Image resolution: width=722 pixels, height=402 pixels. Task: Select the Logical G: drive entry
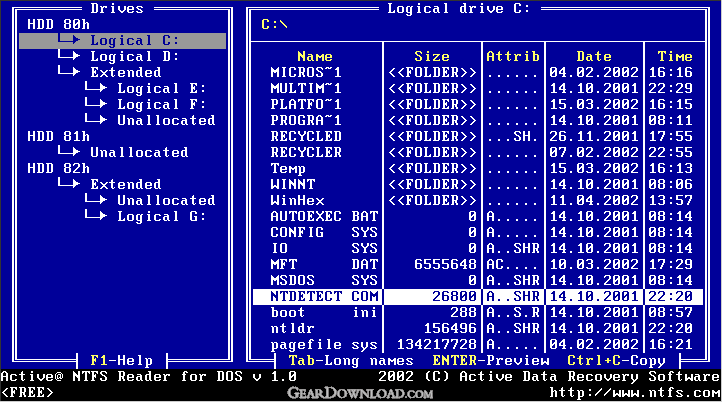[x=161, y=216]
